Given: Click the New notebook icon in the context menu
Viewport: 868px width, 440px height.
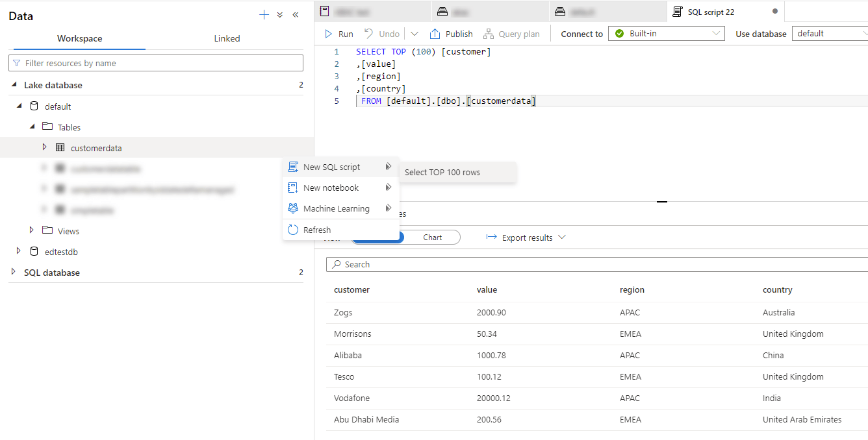Looking at the screenshot, I should tap(293, 188).
